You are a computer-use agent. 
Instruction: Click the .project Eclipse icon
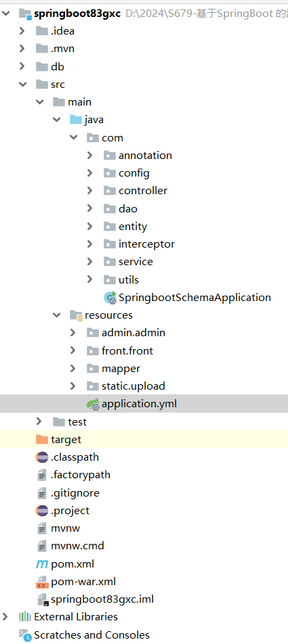click(42, 511)
